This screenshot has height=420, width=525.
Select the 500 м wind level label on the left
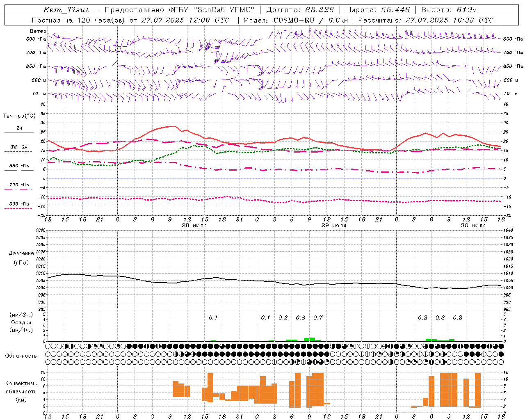tap(39, 80)
